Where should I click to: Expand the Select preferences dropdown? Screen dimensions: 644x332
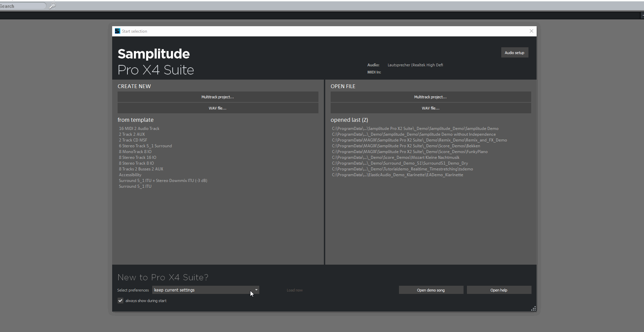pos(206,290)
